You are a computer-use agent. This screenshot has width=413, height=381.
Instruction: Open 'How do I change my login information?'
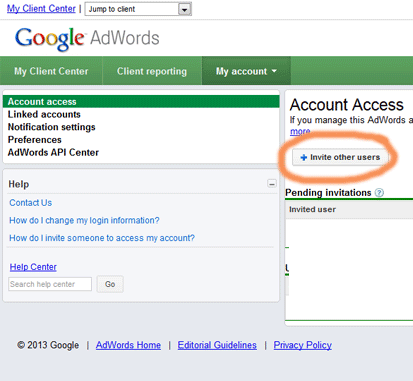pyautogui.click(x=84, y=220)
